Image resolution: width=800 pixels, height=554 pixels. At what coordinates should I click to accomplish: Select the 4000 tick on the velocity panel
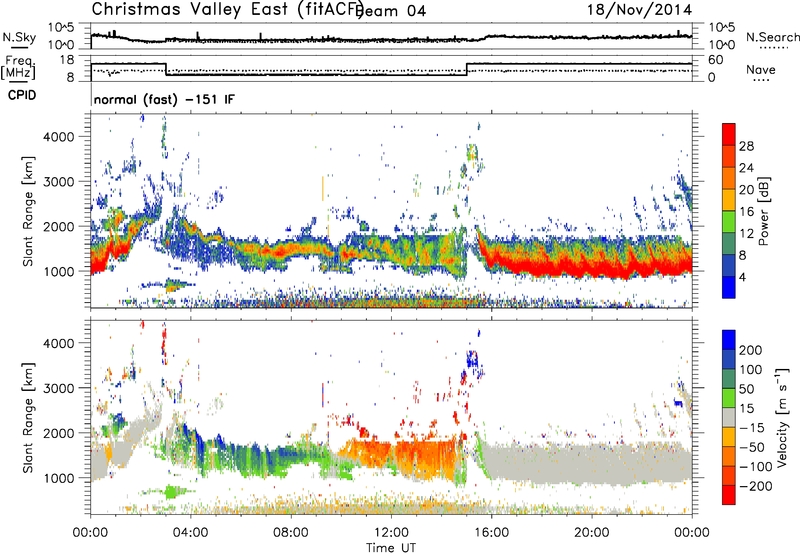point(59,343)
